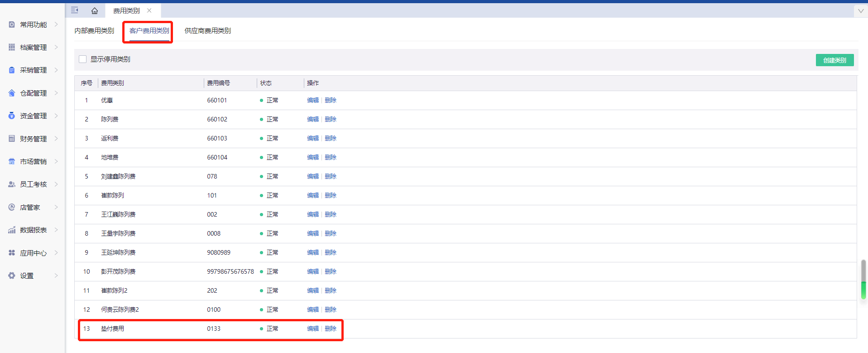Viewport: 868px width, 353px height.
Task: Click the 档案管理 sidebar icon
Action: point(12,47)
